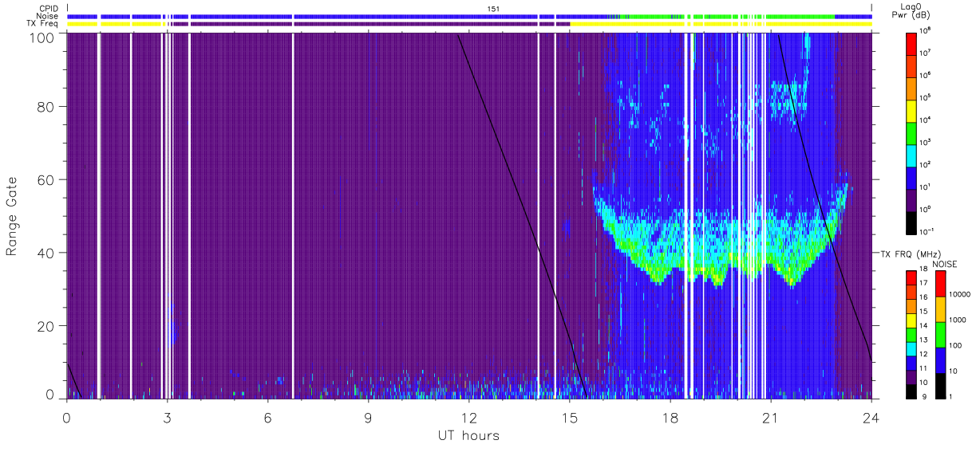Viewport: 980px width, 452px height.
Task: Click the 'TX Freq' row label
Action: click(x=42, y=24)
